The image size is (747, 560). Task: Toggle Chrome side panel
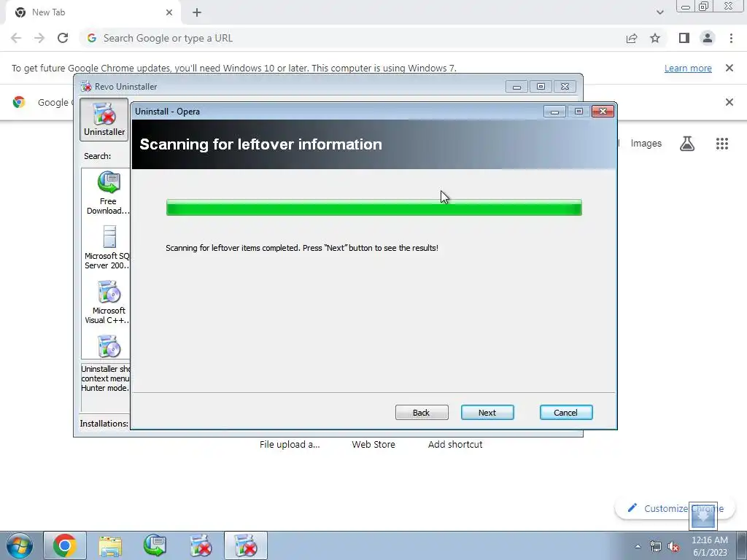tap(684, 38)
